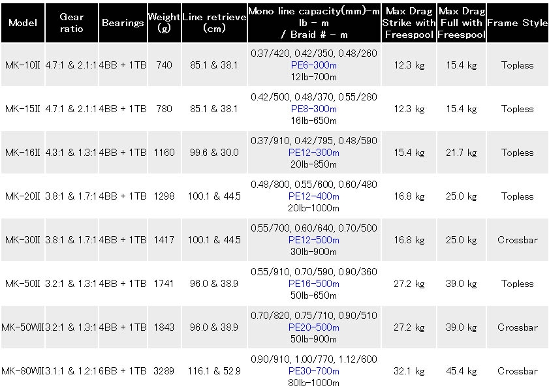The width and height of the screenshot is (549, 392).
Task: Click the Model column header
Action: [23, 23]
